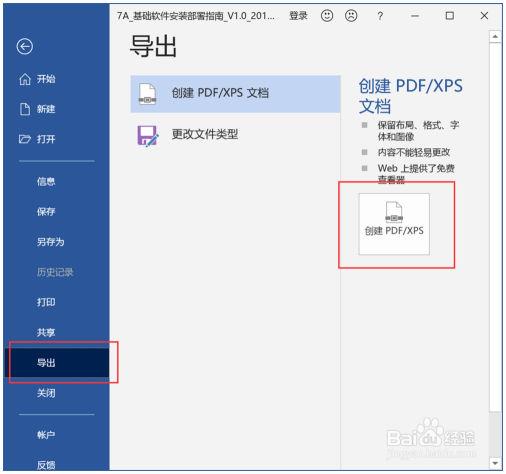Select 共享 in the sidebar
Screen dimensions: 506x474
tap(46, 332)
